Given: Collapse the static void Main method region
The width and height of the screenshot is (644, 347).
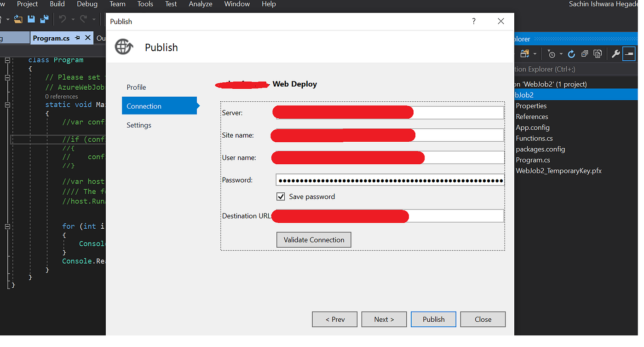Looking at the screenshot, I should pos(7,104).
